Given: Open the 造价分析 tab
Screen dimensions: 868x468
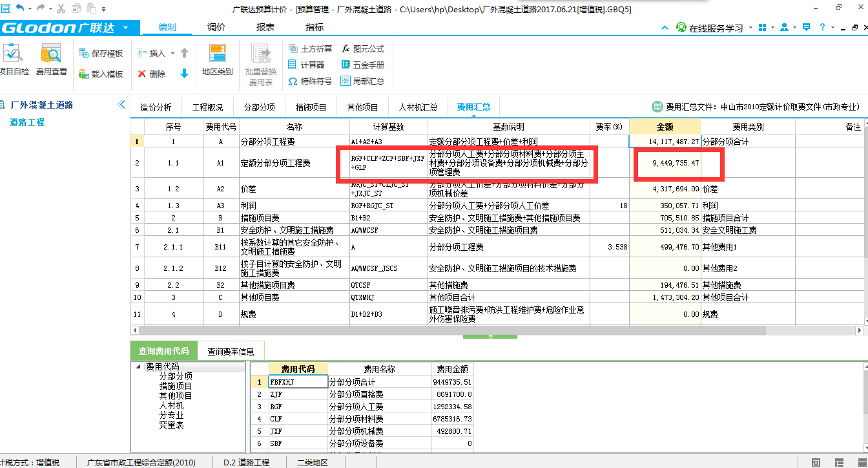Looking at the screenshot, I should point(156,107).
